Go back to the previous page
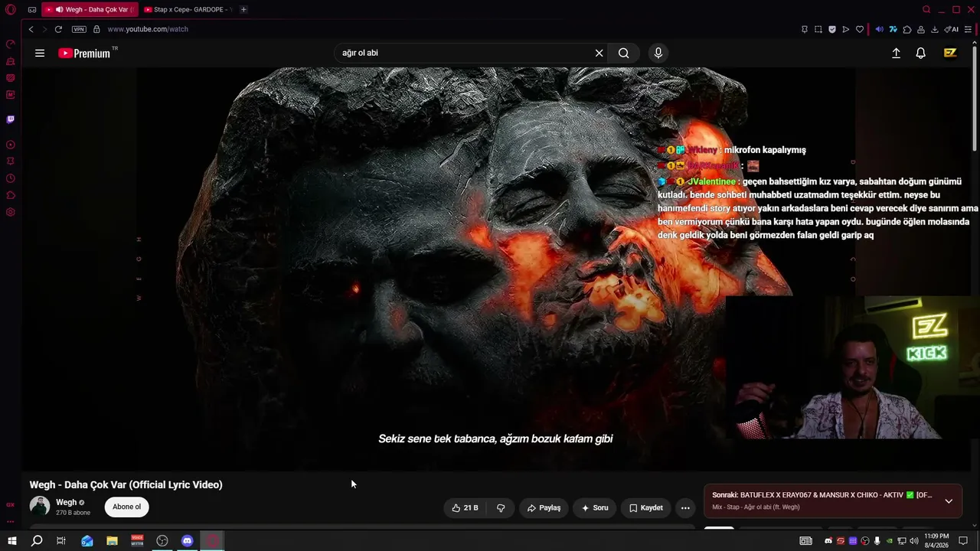The height and width of the screenshot is (551, 980). click(x=31, y=29)
